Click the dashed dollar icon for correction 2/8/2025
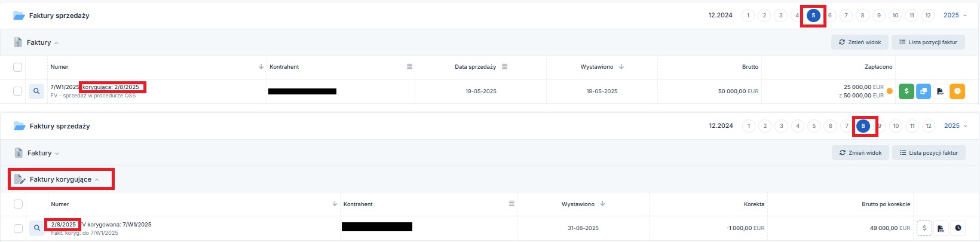This screenshot has width=980, height=242. pyautogui.click(x=924, y=228)
